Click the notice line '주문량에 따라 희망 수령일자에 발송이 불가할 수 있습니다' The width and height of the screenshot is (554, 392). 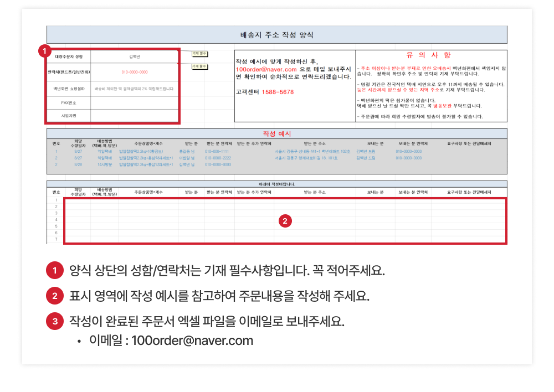coord(420,116)
